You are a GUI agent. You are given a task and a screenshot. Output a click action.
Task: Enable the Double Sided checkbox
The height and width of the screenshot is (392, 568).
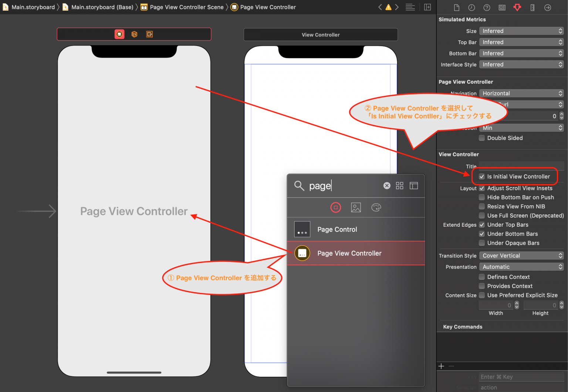click(482, 138)
